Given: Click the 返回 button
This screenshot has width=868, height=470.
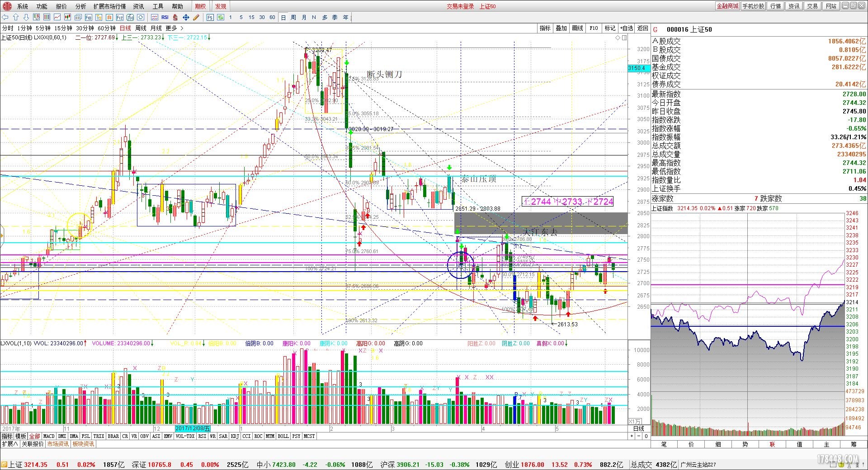Looking at the screenshot, I should [x=642, y=28].
